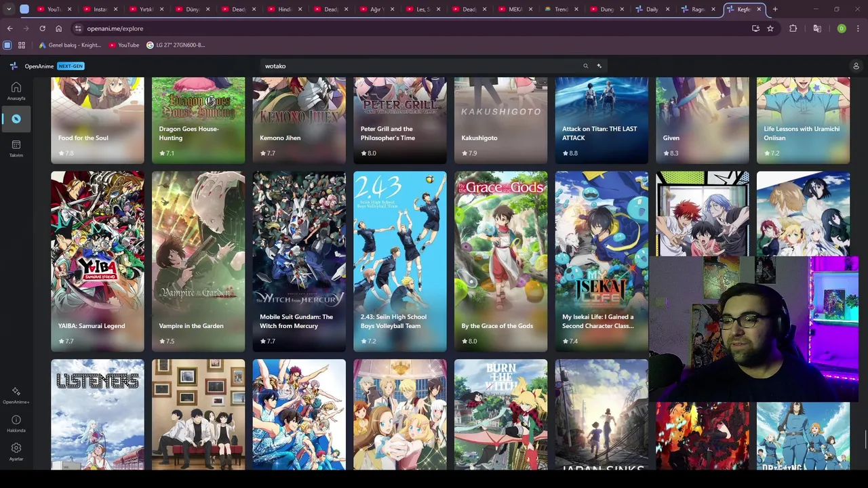The image size is (868, 488).
Task: Click the Dragon Goes House-Hunting title
Action: coord(189,133)
